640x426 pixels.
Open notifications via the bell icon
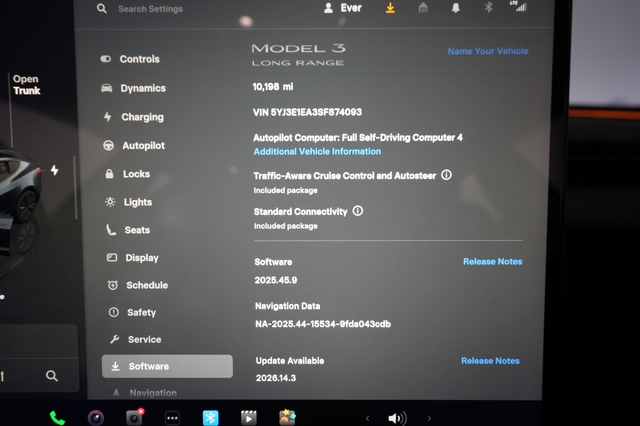tap(456, 8)
